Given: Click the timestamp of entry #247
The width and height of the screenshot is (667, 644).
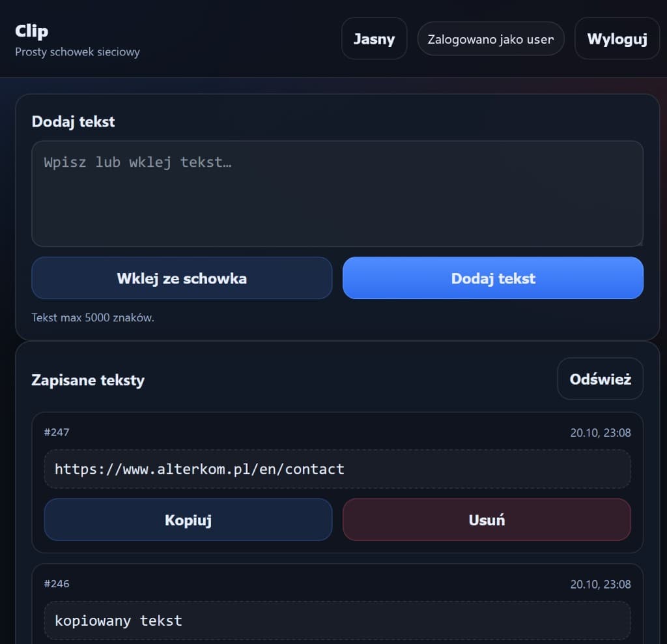Looking at the screenshot, I should pyautogui.click(x=600, y=433).
